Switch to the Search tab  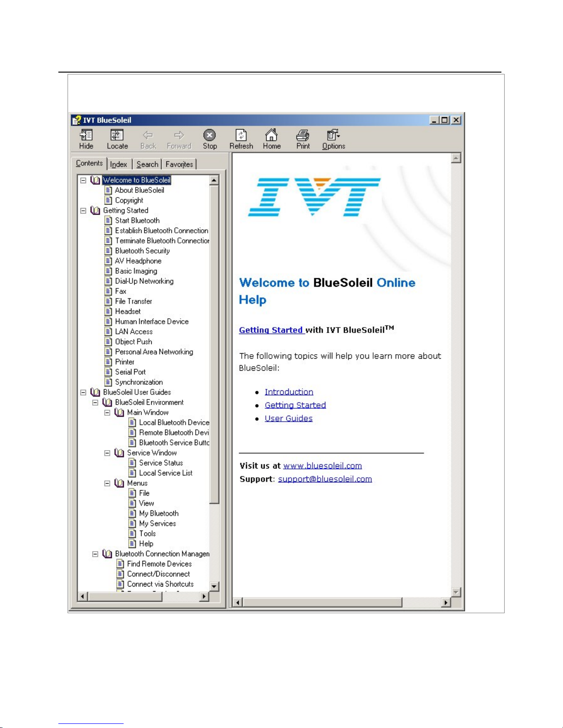click(147, 164)
